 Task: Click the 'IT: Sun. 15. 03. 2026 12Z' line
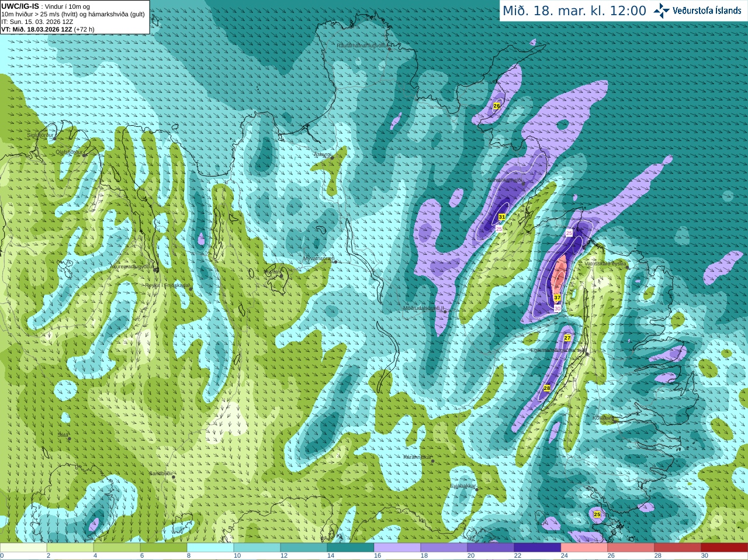(37, 22)
